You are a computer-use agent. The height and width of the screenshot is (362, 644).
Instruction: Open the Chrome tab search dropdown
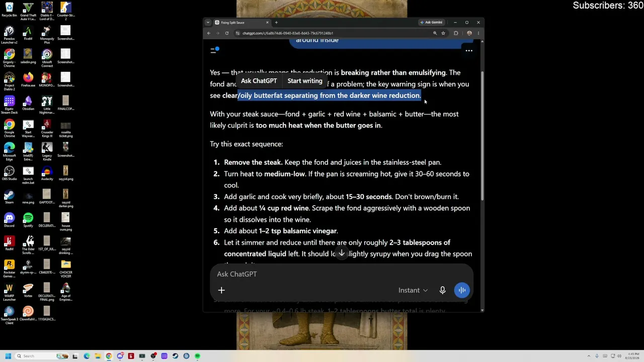pos(208,23)
